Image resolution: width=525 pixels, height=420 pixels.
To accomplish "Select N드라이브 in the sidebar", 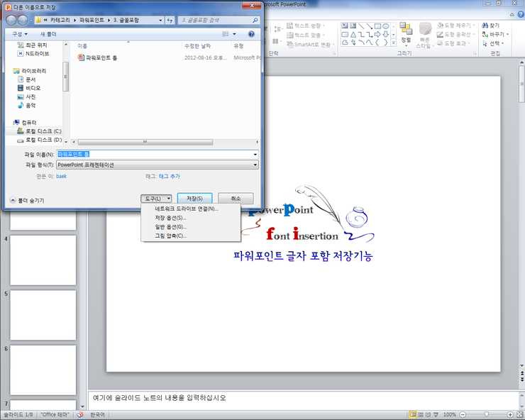I will [x=33, y=54].
